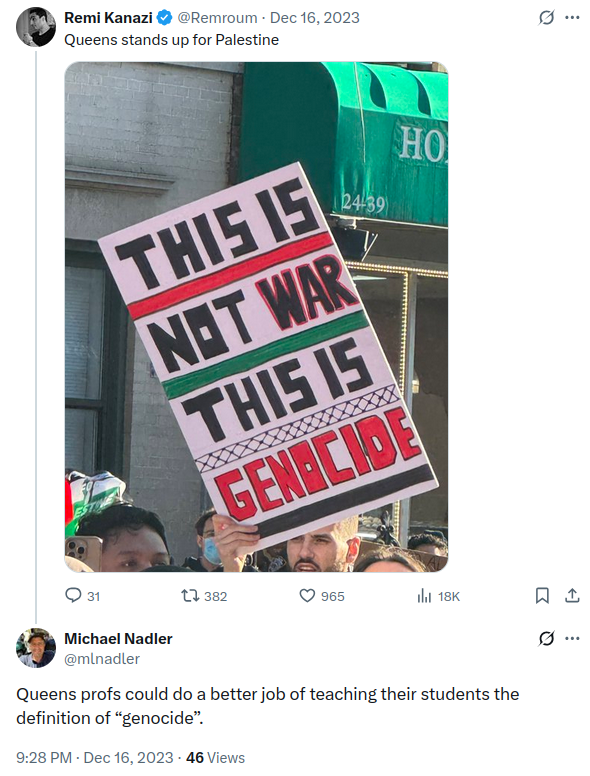Bookmark Remi Kanazi's tweet
The width and height of the screenshot is (590, 776).
coord(542,595)
